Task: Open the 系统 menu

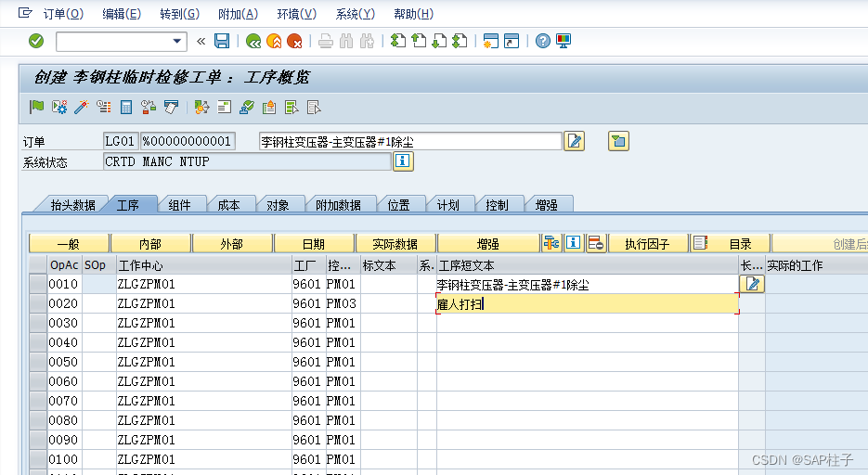Action: pyautogui.click(x=355, y=14)
